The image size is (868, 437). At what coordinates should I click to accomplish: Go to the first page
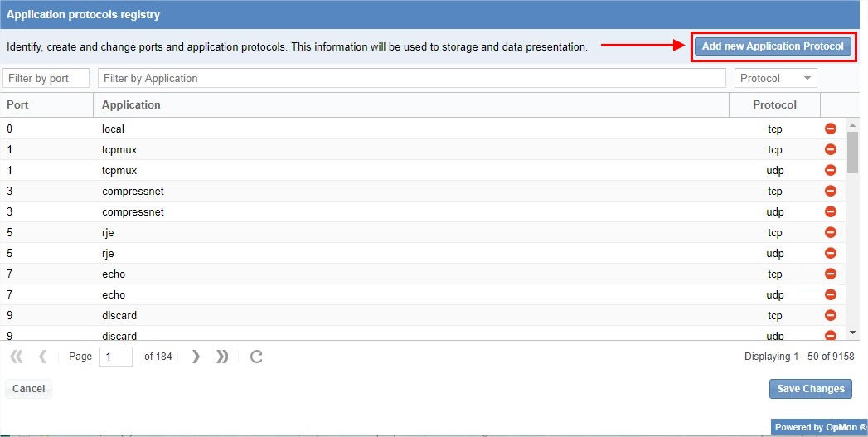point(16,357)
